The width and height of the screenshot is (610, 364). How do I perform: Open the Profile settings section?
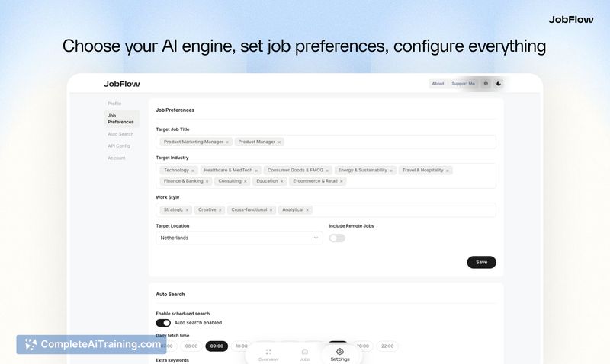[x=114, y=104]
